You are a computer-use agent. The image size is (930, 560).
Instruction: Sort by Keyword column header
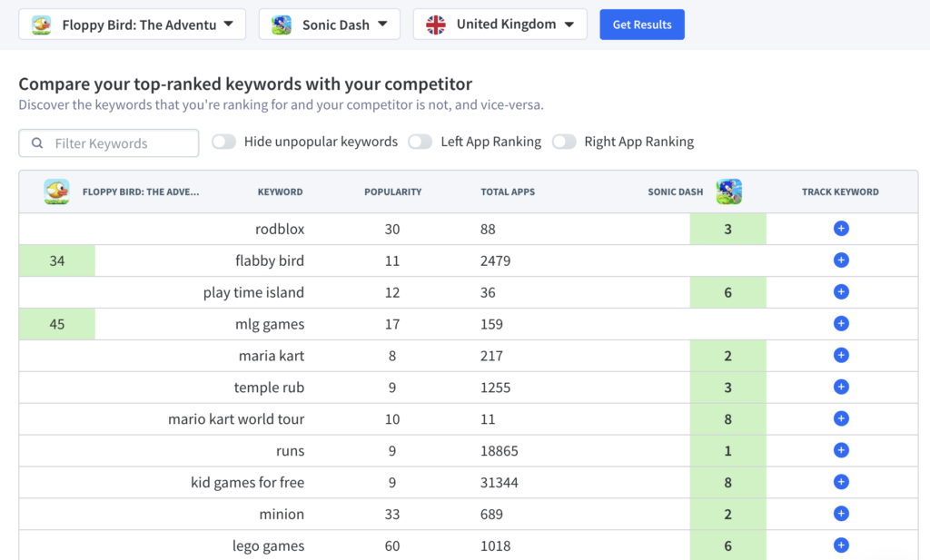click(280, 192)
